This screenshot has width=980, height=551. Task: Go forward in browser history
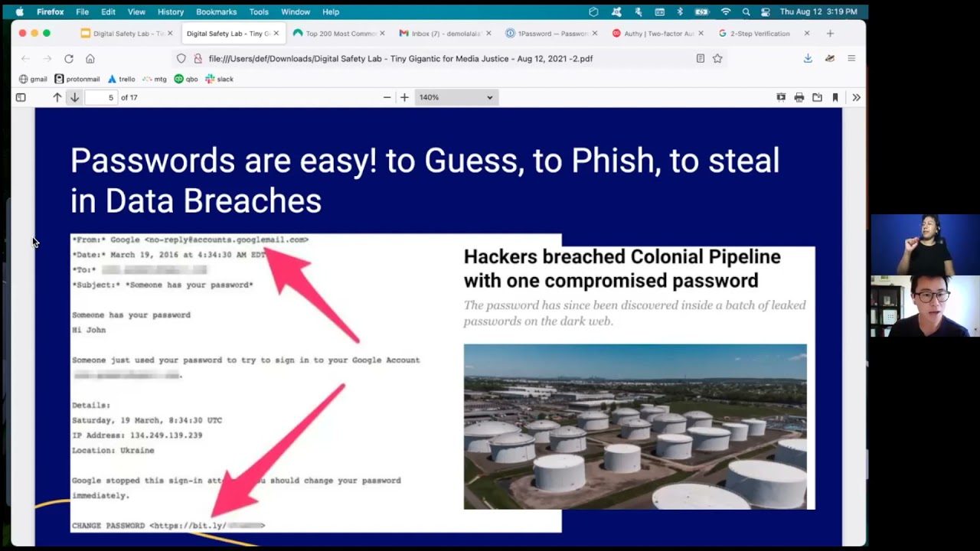47,58
